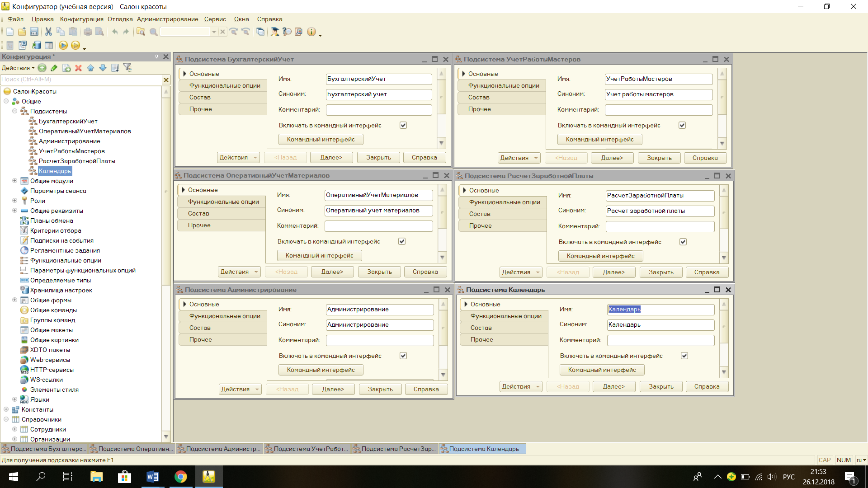Move item up with blue up arrow
868x488 pixels.
click(x=90, y=68)
